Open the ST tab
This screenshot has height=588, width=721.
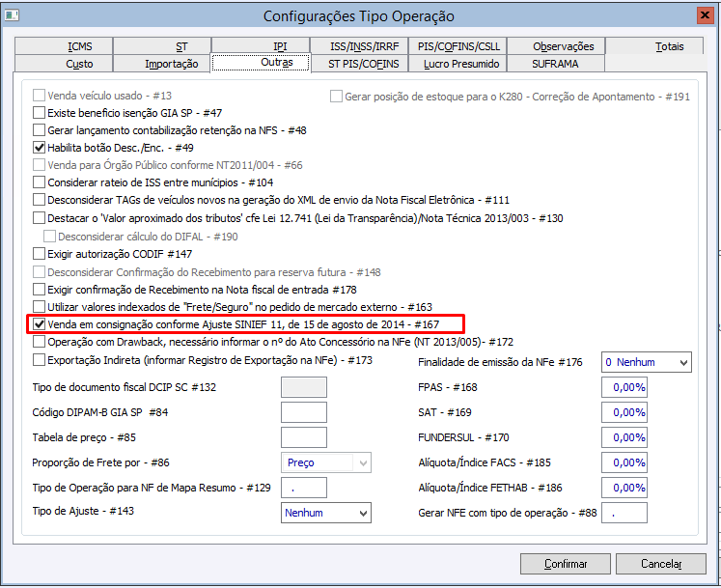tap(162, 46)
